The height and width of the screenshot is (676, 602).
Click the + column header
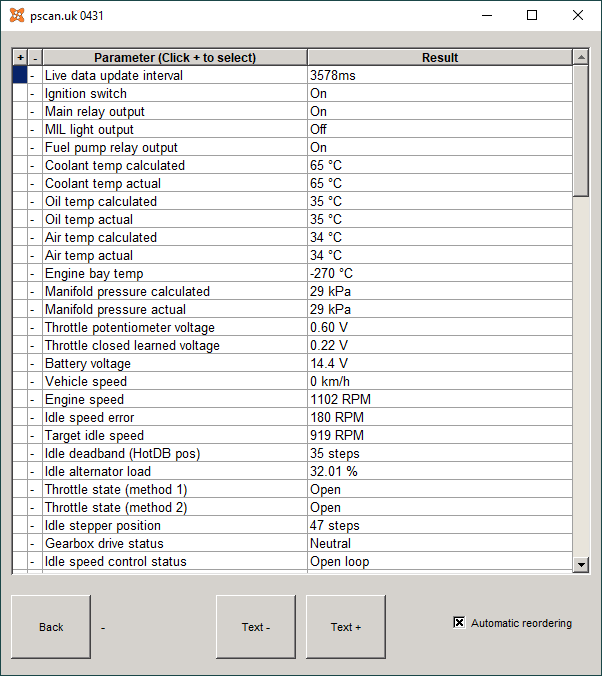[20, 57]
